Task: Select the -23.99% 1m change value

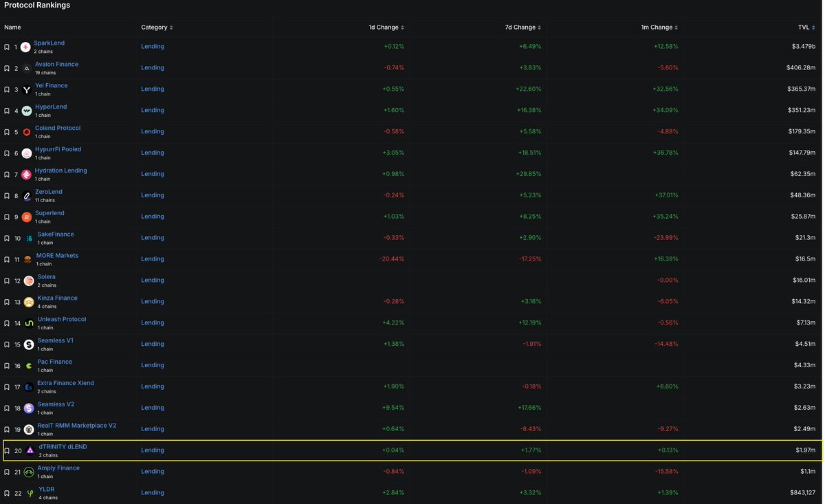Action: click(666, 238)
